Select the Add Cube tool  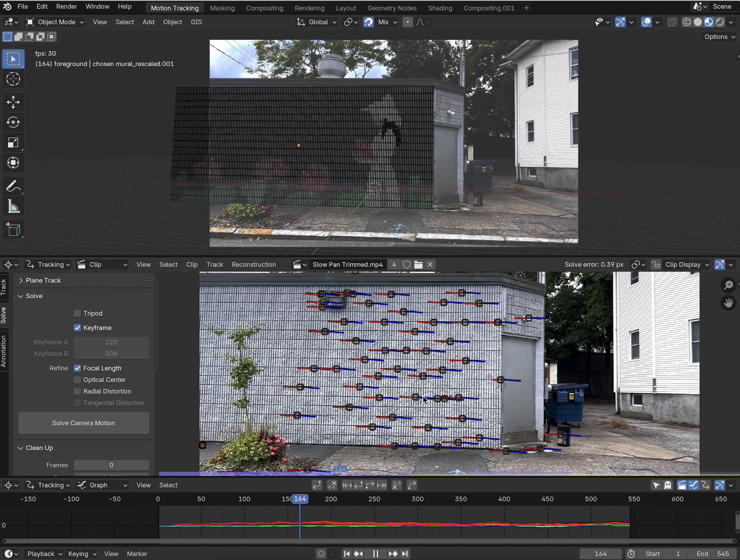pos(13,230)
